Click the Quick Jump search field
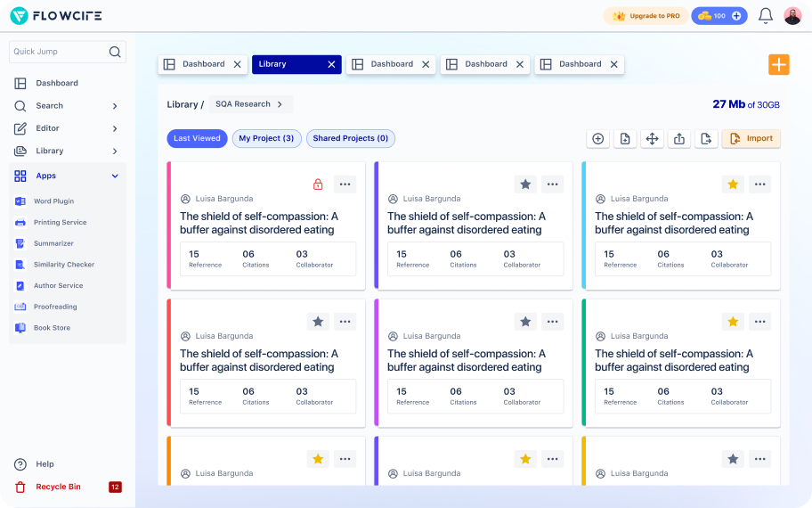Screen dimensions: 812x508 [x=58, y=52]
